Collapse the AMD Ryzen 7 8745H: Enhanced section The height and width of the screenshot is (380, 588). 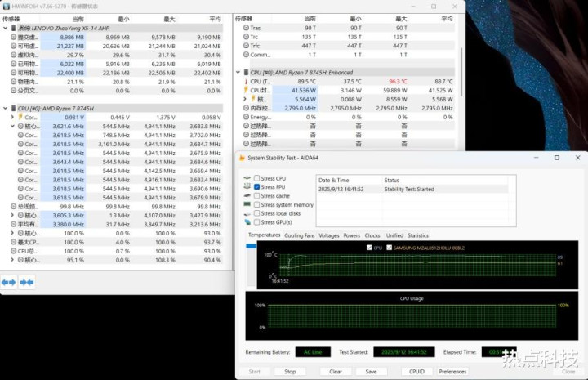coord(238,73)
